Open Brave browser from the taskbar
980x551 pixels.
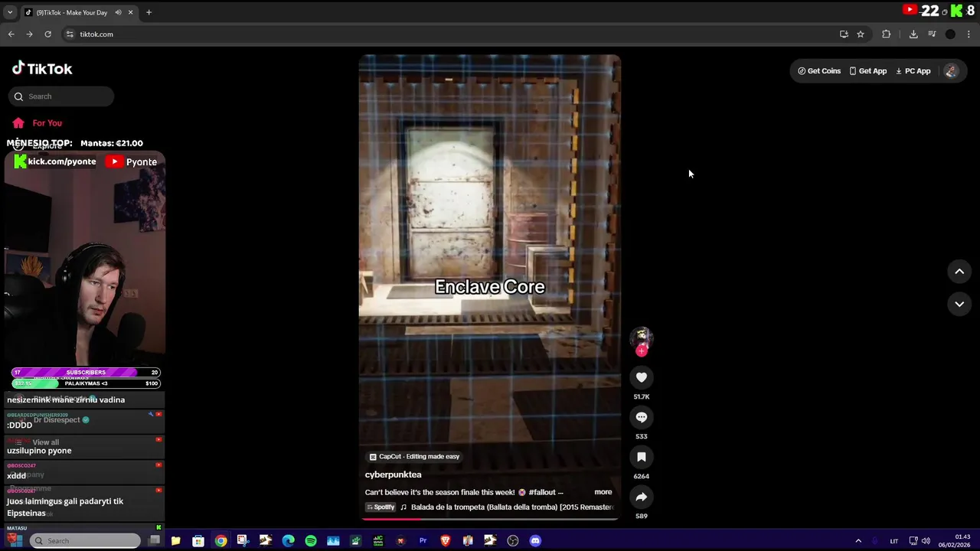tap(446, 540)
